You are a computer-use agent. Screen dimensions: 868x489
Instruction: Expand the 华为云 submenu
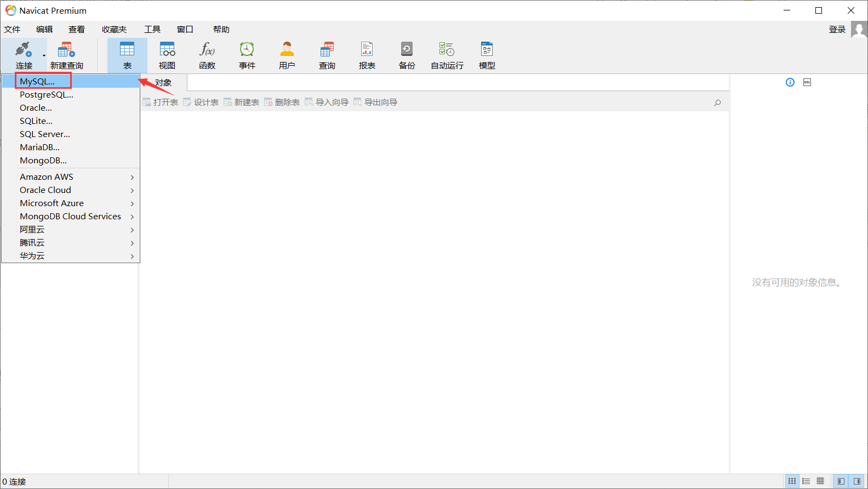pyautogui.click(x=71, y=255)
